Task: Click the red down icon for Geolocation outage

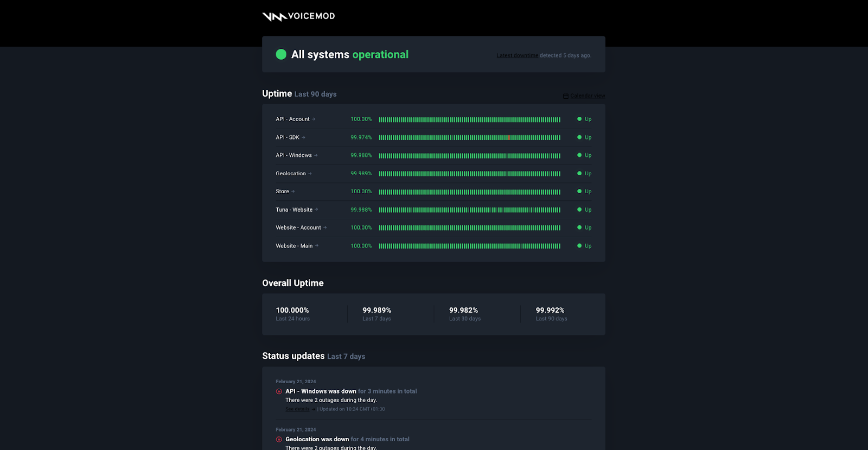Action: [279, 440]
